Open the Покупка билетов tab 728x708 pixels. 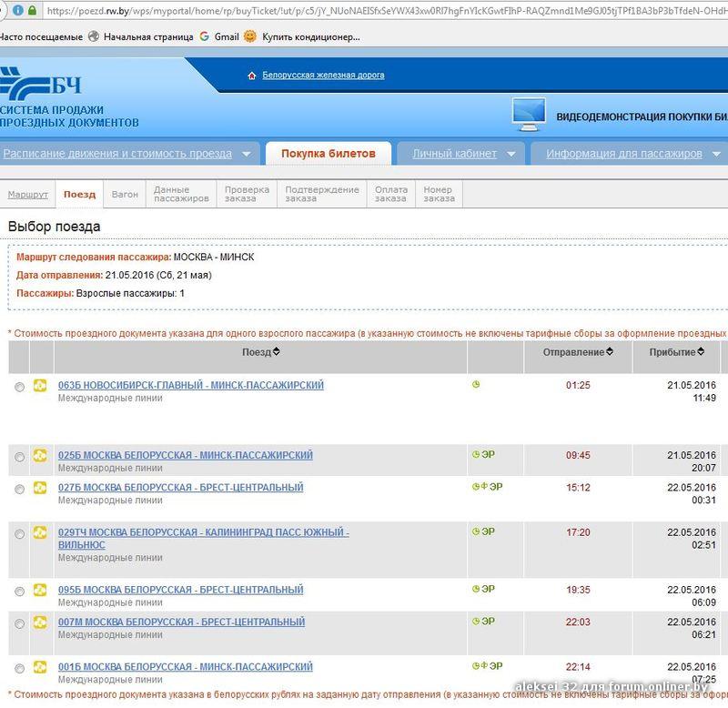[x=328, y=154]
